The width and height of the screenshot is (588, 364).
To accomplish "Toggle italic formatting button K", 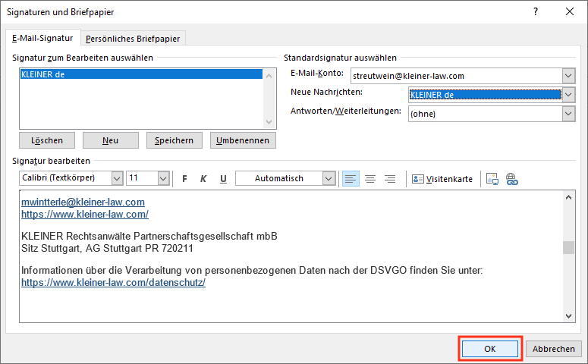I will pyautogui.click(x=203, y=179).
